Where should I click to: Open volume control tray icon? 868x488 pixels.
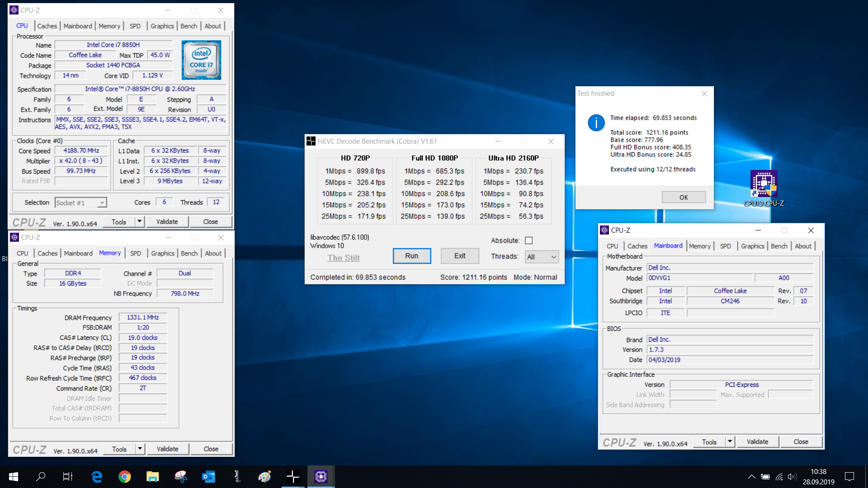tap(792, 477)
